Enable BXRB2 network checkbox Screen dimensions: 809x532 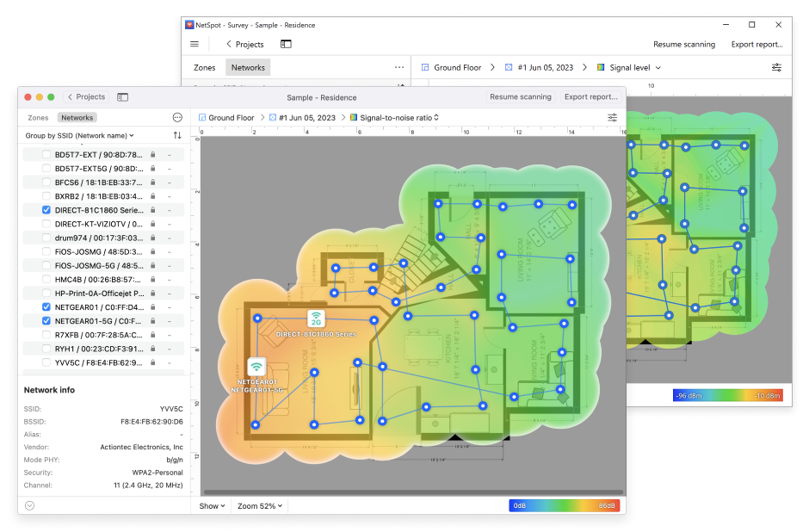46,196
